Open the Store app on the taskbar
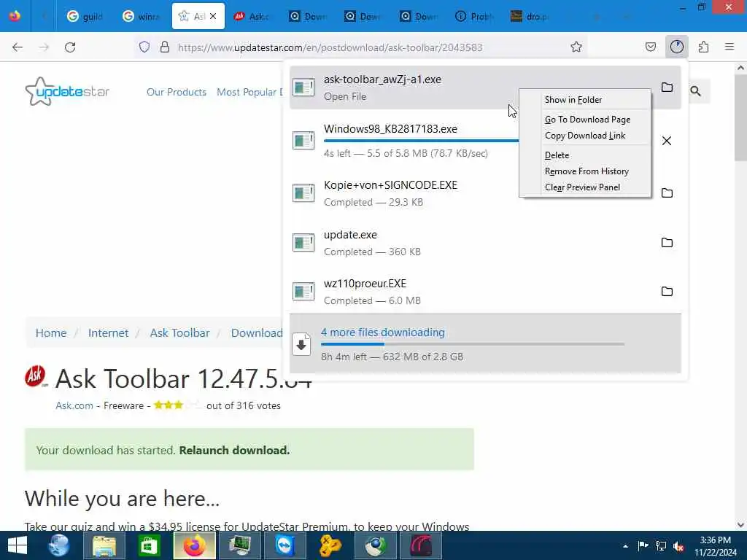This screenshot has height=560, width=747. [149, 545]
